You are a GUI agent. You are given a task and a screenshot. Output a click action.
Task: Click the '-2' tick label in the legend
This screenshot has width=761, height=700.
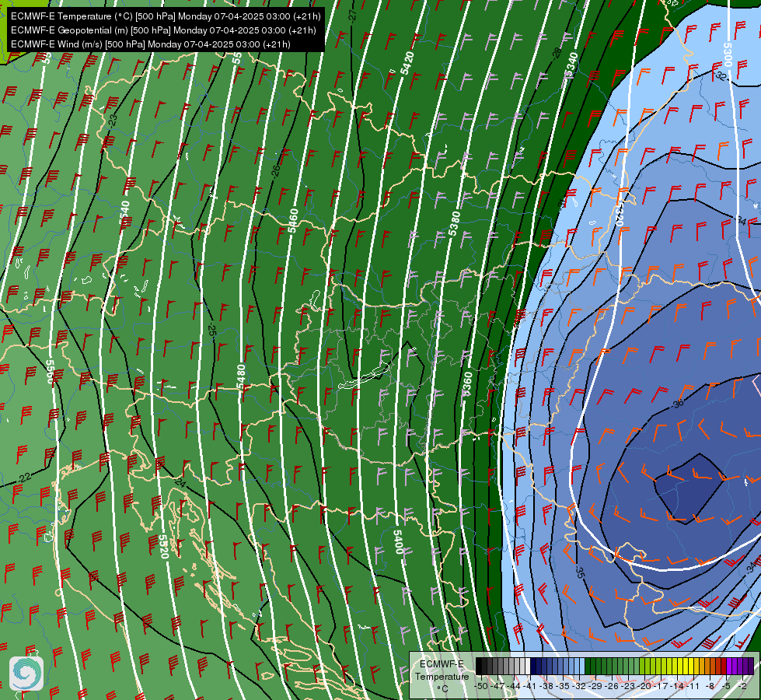click(x=742, y=687)
